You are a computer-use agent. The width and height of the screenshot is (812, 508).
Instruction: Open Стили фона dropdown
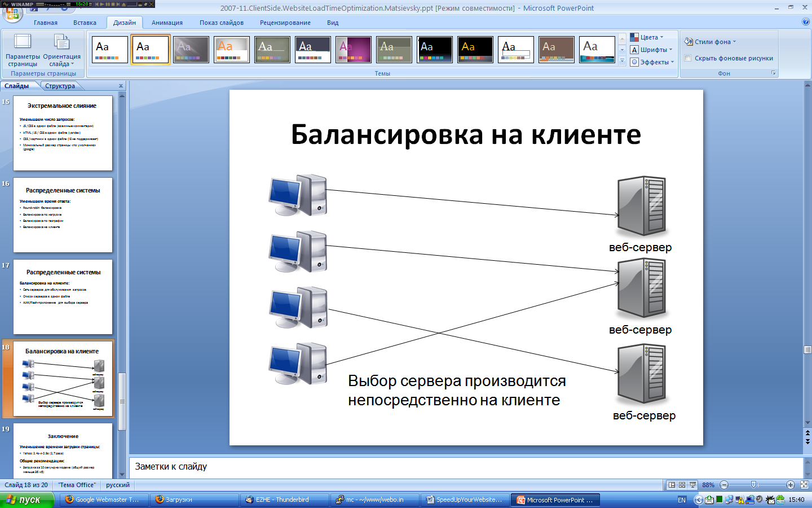[710, 42]
